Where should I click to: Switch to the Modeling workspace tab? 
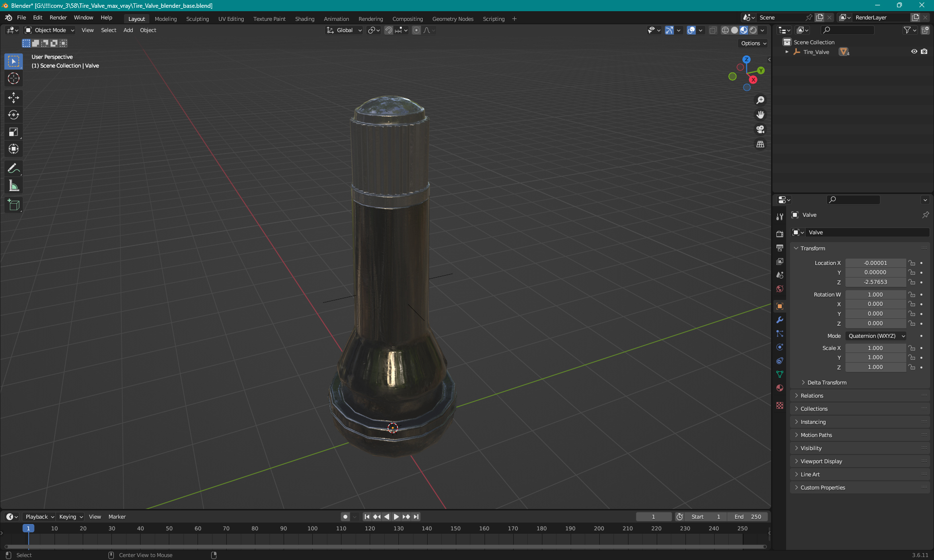(165, 19)
